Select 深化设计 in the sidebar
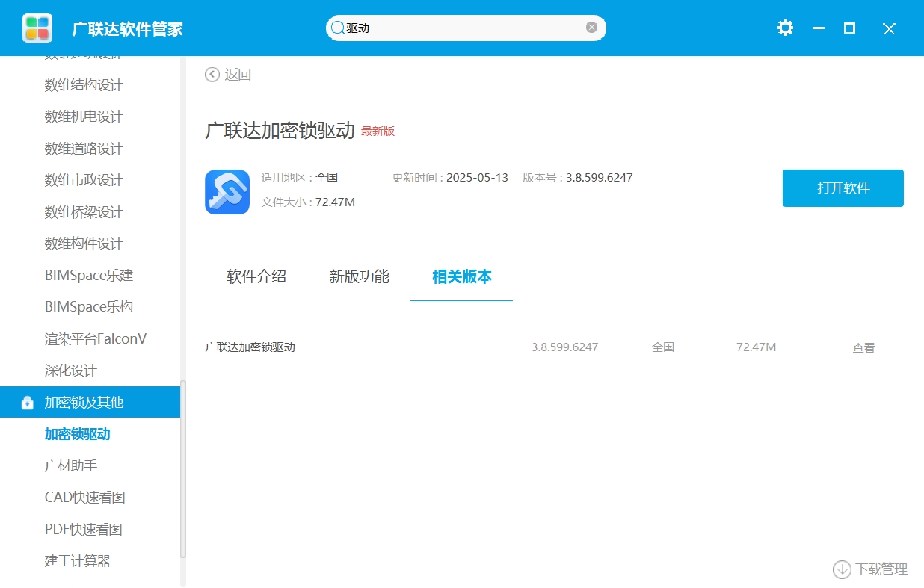The width and height of the screenshot is (924, 588). pos(71,371)
